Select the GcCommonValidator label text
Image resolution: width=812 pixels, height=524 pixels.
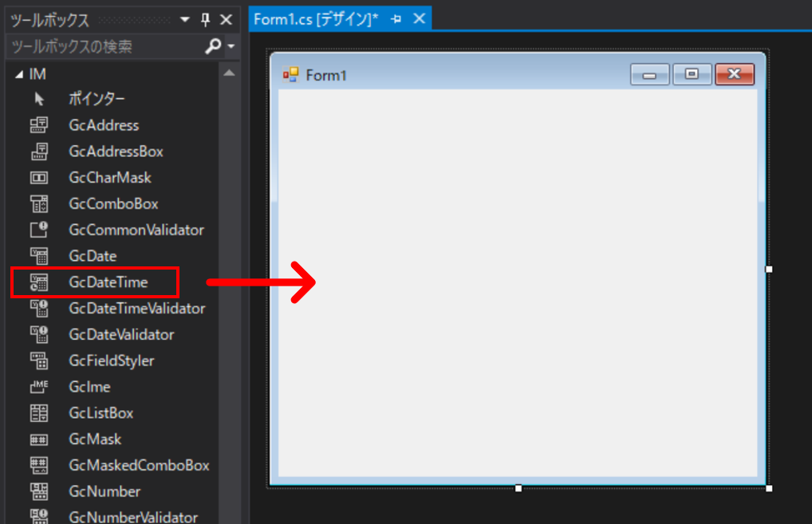tap(136, 230)
